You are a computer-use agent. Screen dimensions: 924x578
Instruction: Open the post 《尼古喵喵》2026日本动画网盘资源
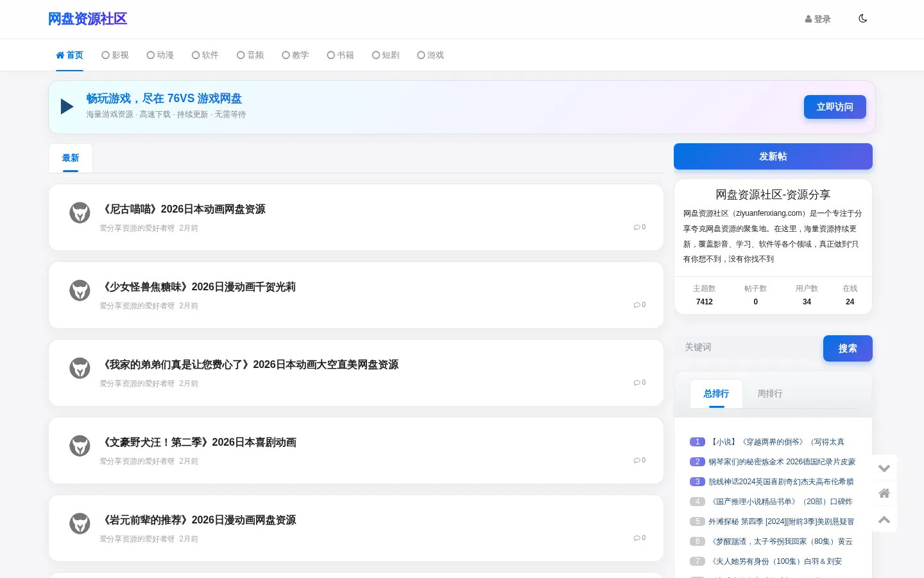click(184, 209)
